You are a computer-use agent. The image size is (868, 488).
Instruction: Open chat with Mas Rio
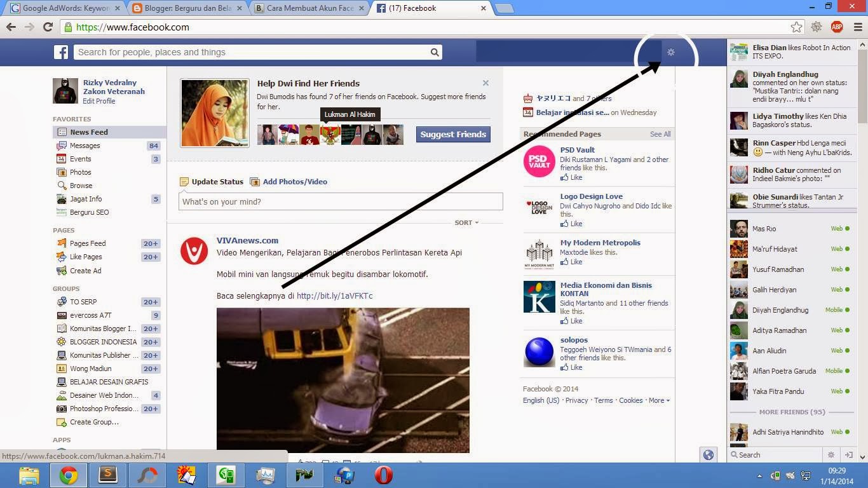coord(790,229)
